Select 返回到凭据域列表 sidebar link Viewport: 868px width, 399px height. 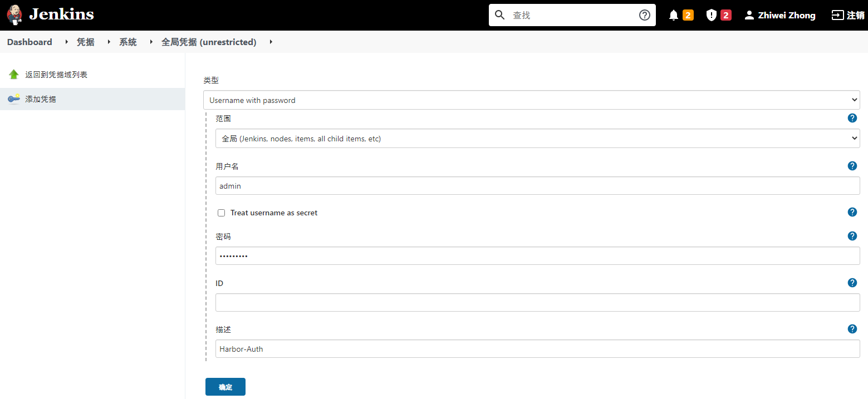[x=56, y=74]
